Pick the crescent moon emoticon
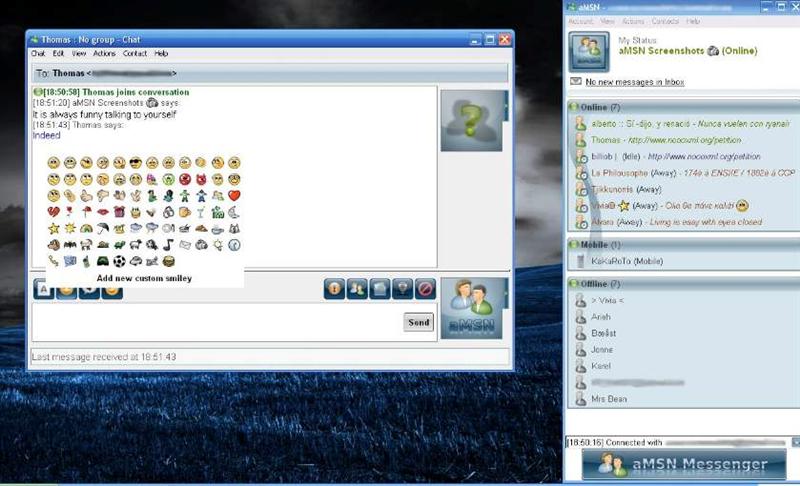800x486 pixels. [234, 212]
